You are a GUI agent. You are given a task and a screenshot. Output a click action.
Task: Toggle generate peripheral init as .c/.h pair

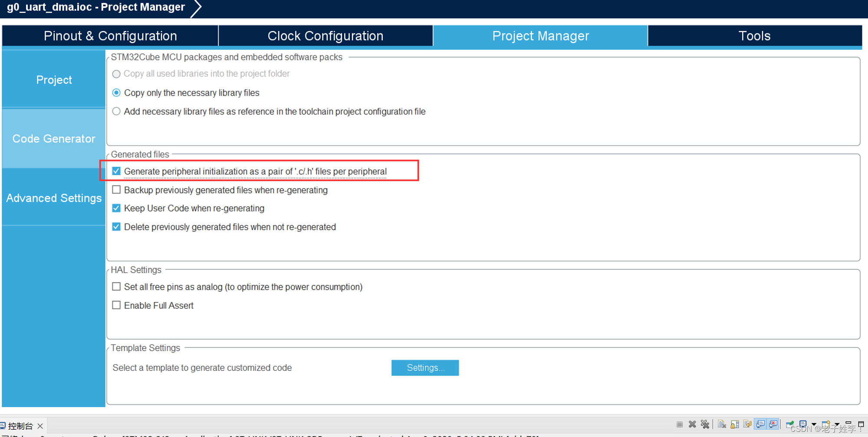tap(116, 171)
